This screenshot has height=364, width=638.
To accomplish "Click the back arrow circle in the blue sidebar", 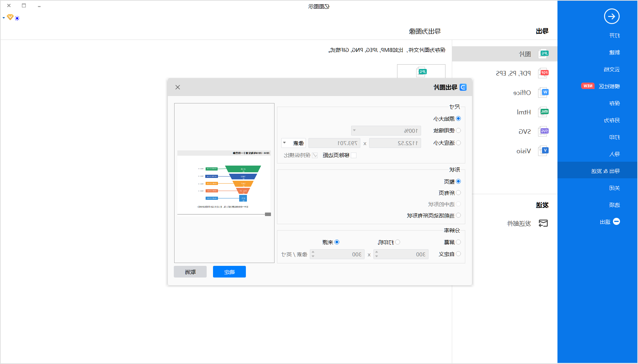I will (612, 16).
